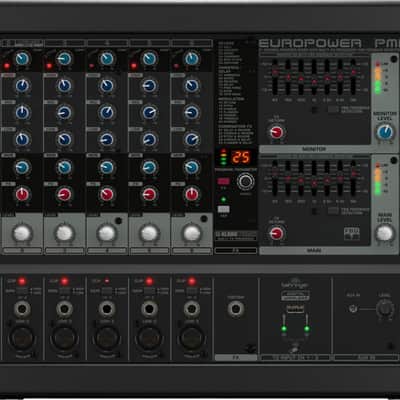
Task: Toggle the red FX button below the display
Action: point(223,181)
